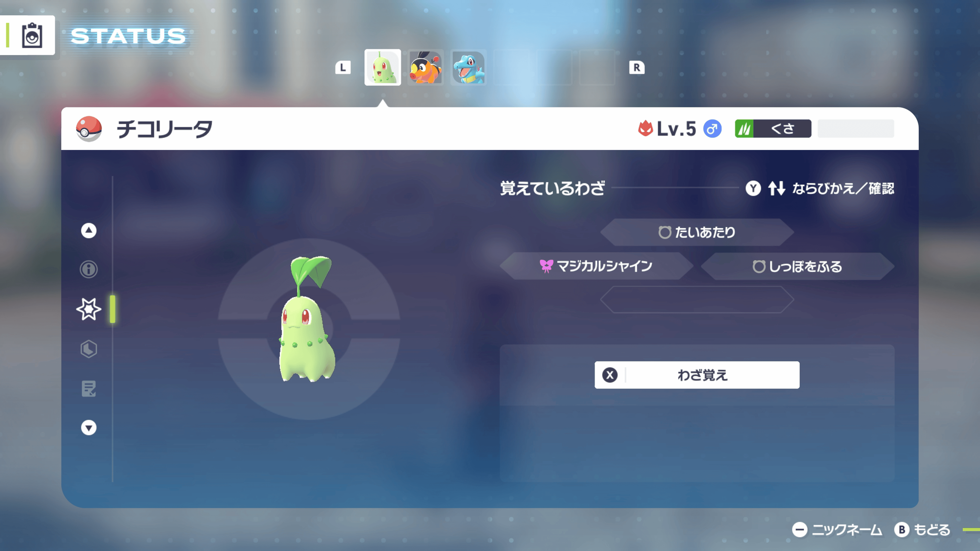The height and width of the screenshot is (551, 980).
Task: Select the たいあたり move slot
Action: 697,232
